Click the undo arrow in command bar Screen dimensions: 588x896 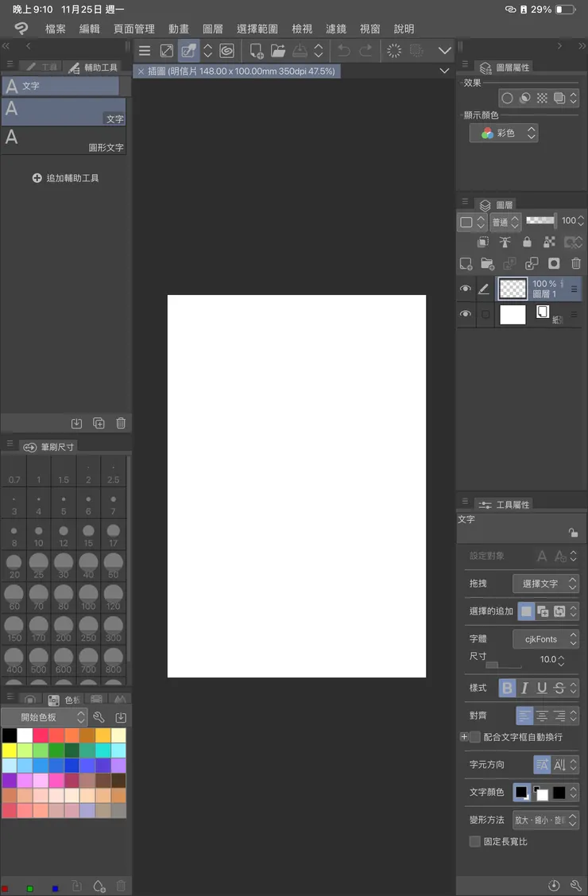tap(344, 51)
